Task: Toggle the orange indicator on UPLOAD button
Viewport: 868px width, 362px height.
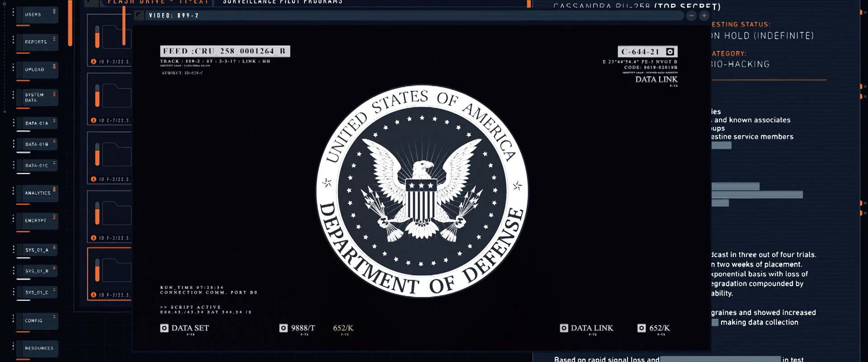Action: pyautogui.click(x=54, y=66)
